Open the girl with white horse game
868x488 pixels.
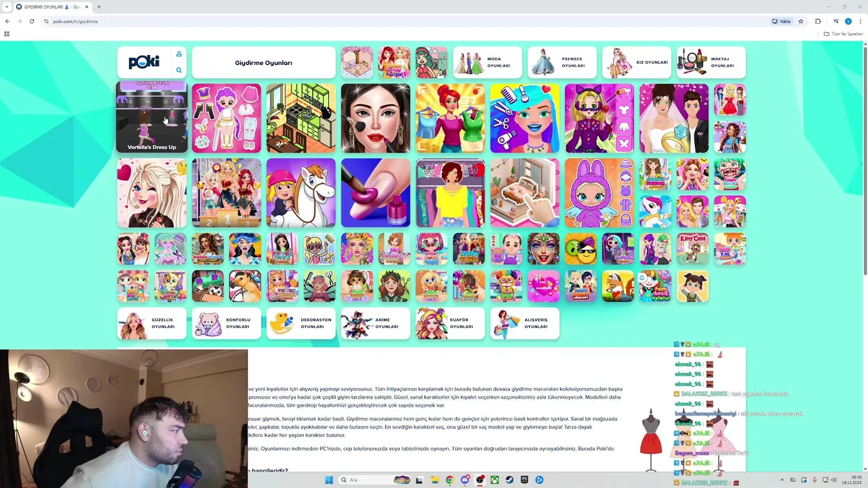point(301,193)
